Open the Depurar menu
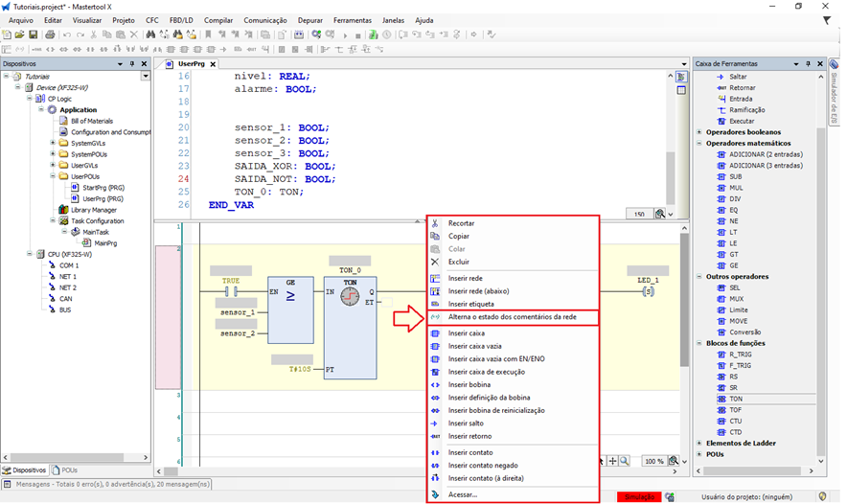 (x=309, y=19)
